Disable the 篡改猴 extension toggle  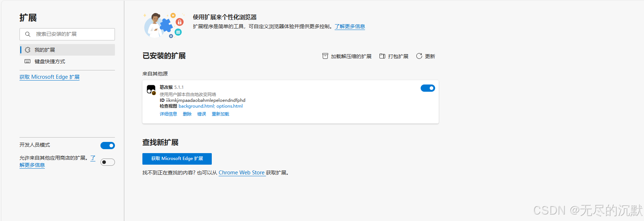(x=428, y=88)
